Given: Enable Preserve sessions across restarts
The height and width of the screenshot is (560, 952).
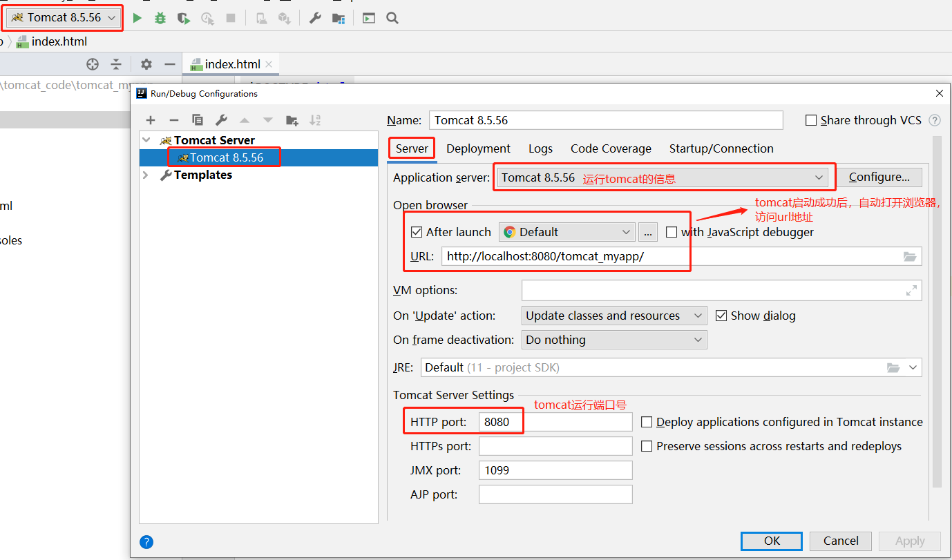Looking at the screenshot, I should 647,446.
